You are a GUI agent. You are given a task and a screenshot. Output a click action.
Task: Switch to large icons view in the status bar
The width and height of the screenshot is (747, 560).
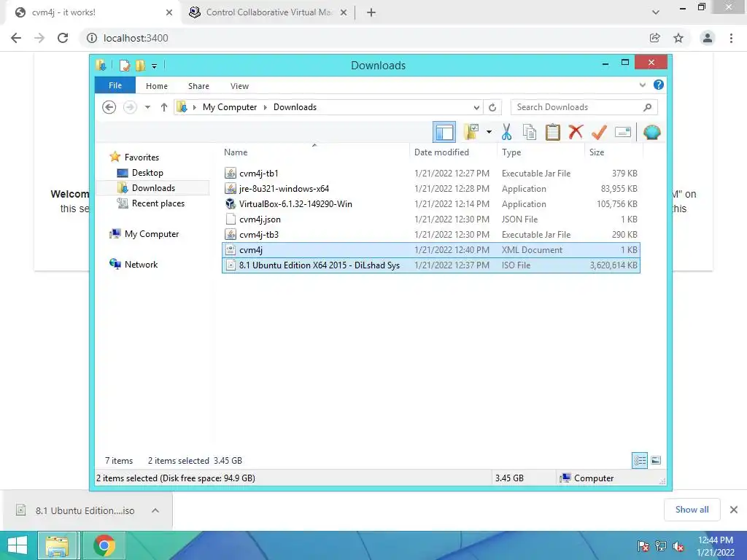click(x=656, y=460)
